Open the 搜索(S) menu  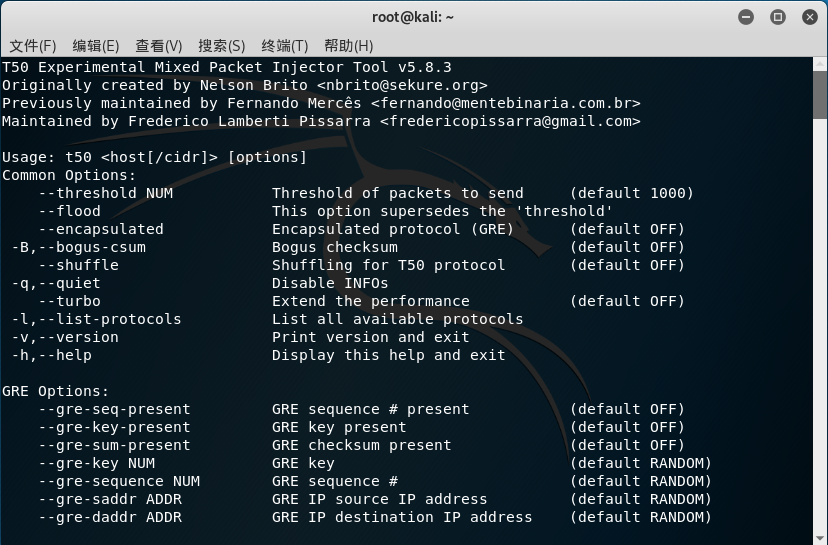221,46
